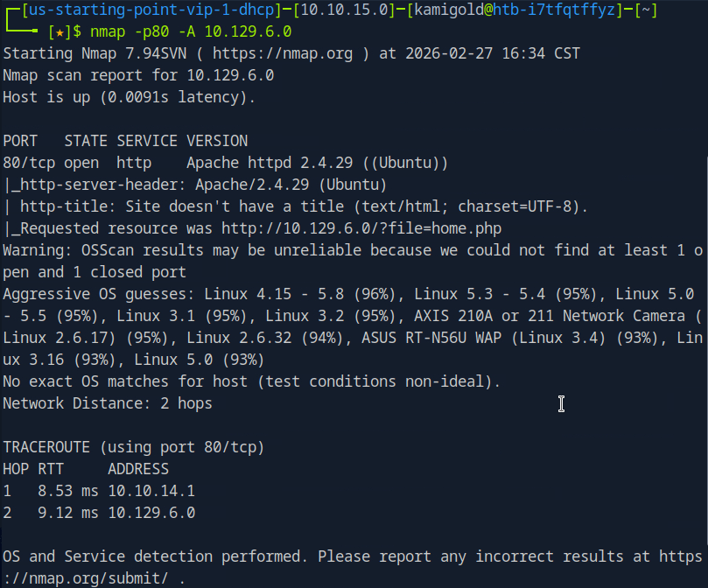Viewport: 708px width, 588px height.
Task: Click the VERSION column header
Action: click(x=217, y=141)
